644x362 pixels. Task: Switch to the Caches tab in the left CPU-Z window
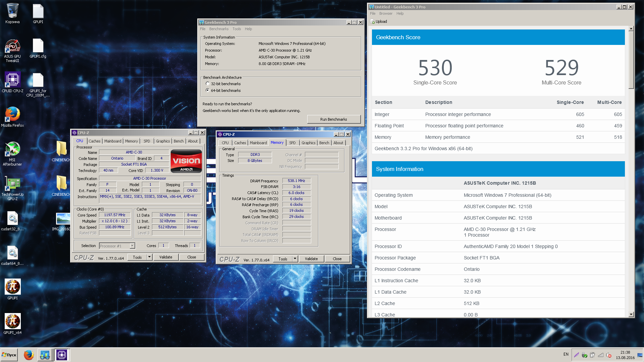(x=94, y=141)
